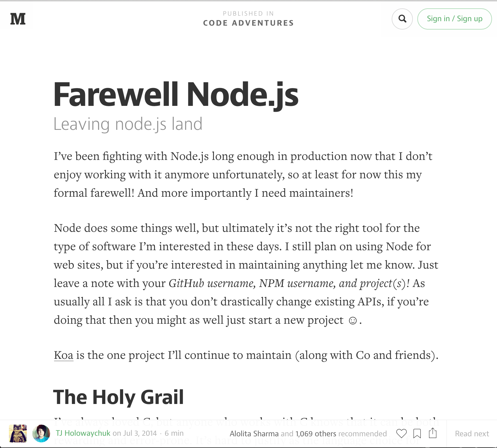The image size is (497, 448).
Task: Click the Code Adventures publication avatar thumbnail
Action: coord(18,434)
